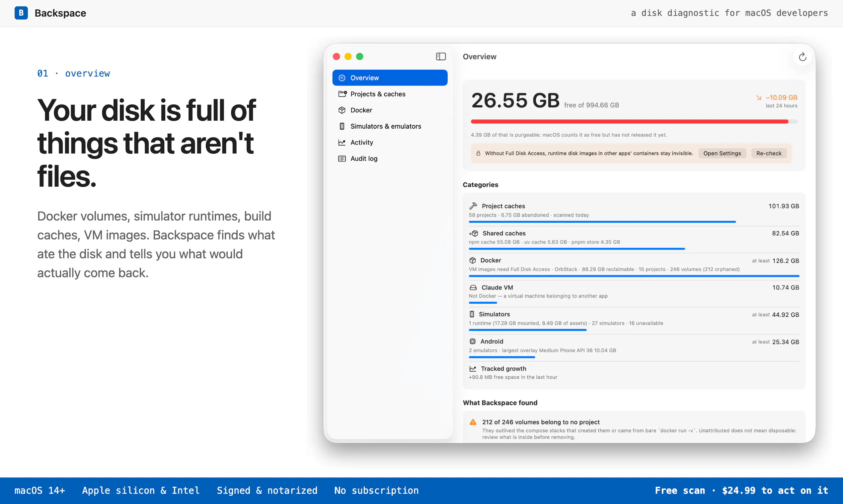Click the Simulators category usage bar

tap(528, 330)
